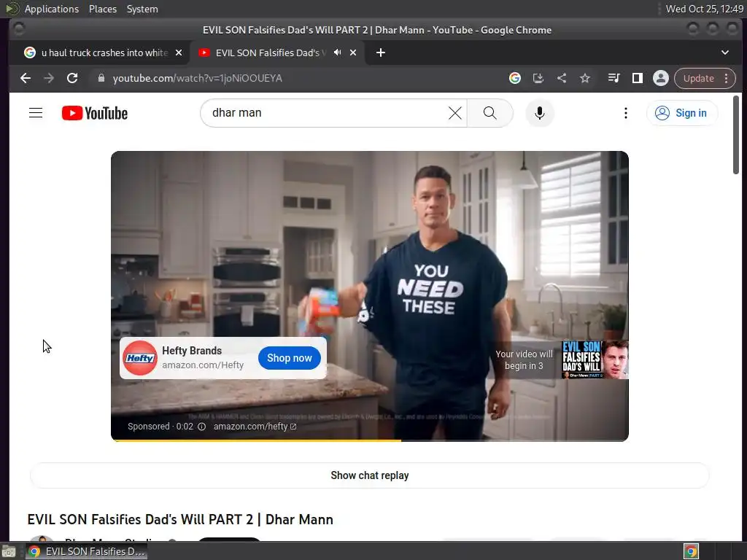Open Hefty Brands ad logo

140,358
